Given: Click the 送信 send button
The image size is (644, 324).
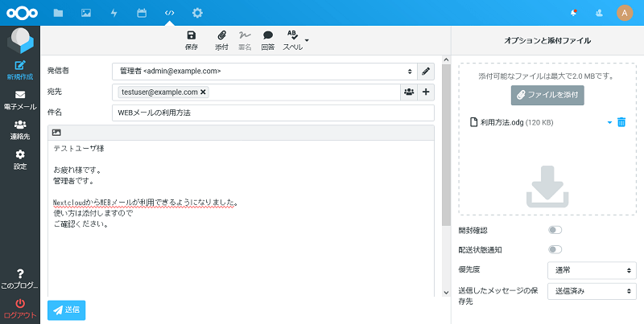Looking at the screenshot, I should tap(66, 310).
